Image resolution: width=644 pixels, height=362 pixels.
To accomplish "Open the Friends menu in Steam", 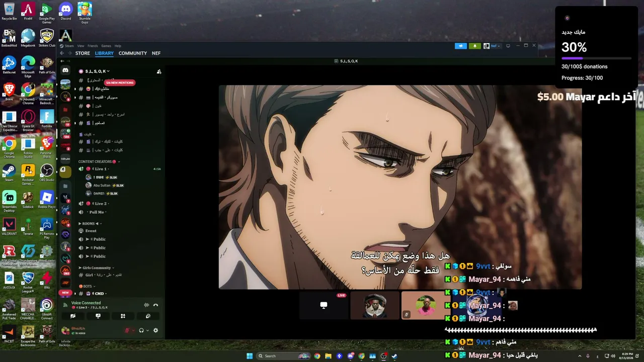I will point(93,46).
